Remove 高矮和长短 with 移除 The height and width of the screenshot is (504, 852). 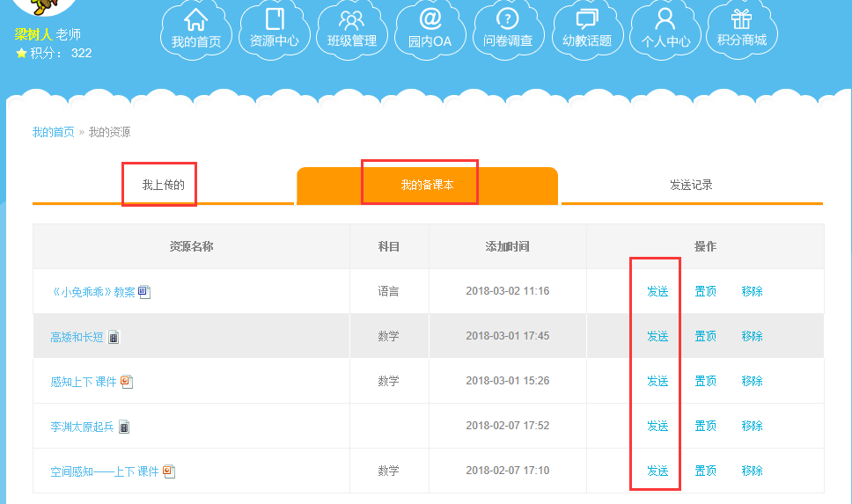tap(752, 337)
